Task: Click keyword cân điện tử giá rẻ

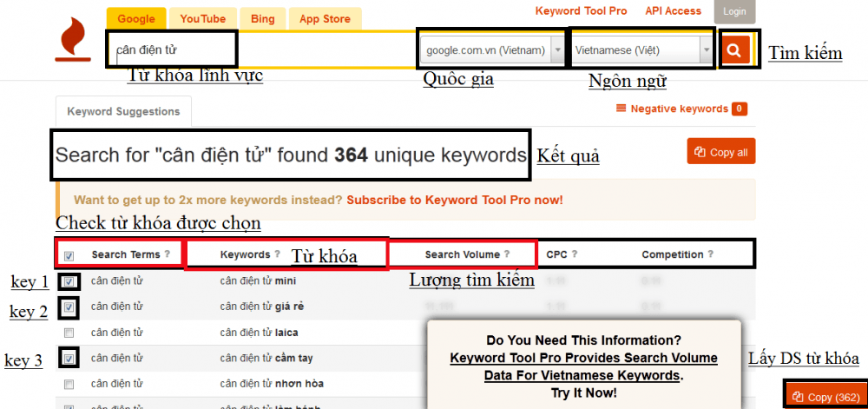Action: [x=261, y=307]
